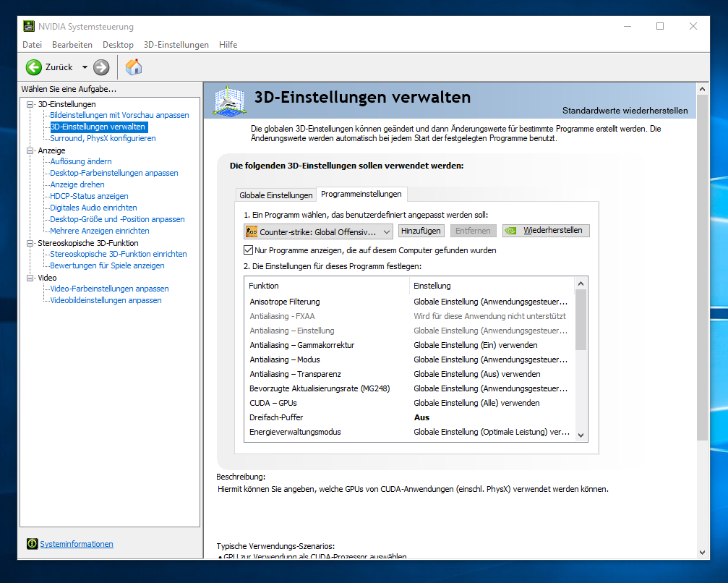Click the grey forward arrow icon
Screen dimensions: 728x583
point(101,67)
